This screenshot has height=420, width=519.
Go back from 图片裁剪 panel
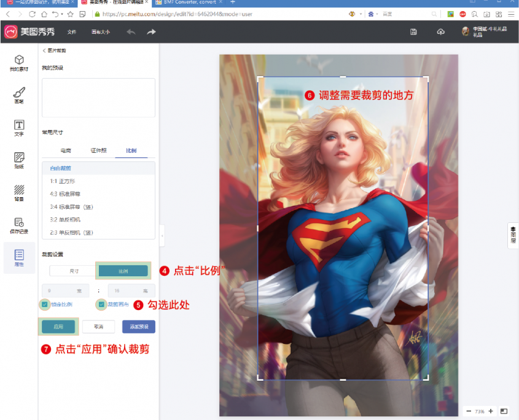coord(45,50)
